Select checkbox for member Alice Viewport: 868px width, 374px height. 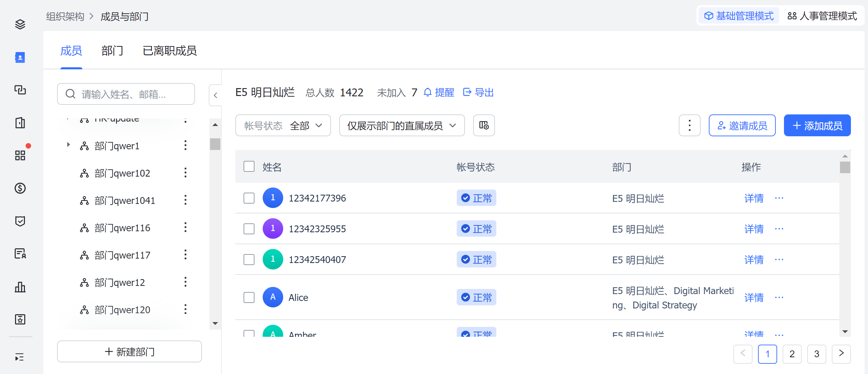point(249,297)
